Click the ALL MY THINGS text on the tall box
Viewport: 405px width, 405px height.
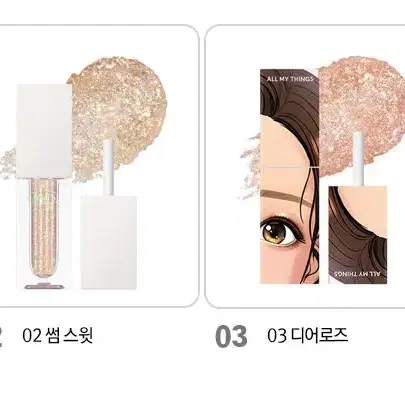[290, 79]
